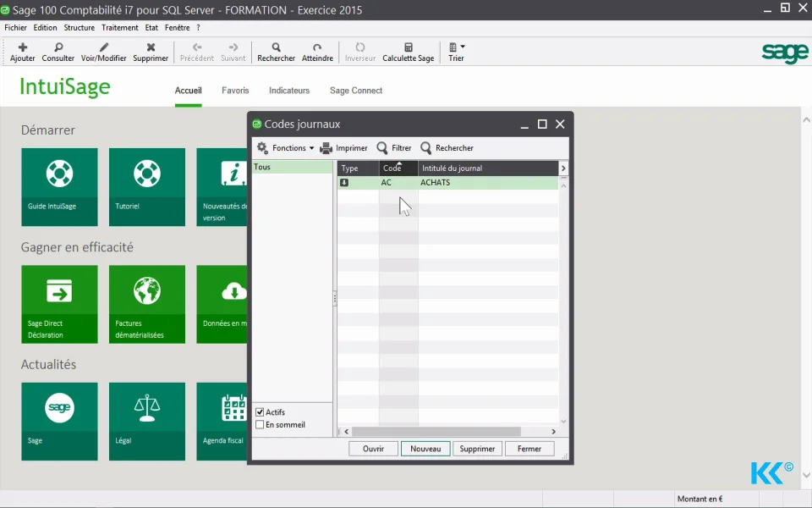Screen dimensions: 812x508
Task: Switch to the Indicateurs tab
Action: tap(289, 91)
